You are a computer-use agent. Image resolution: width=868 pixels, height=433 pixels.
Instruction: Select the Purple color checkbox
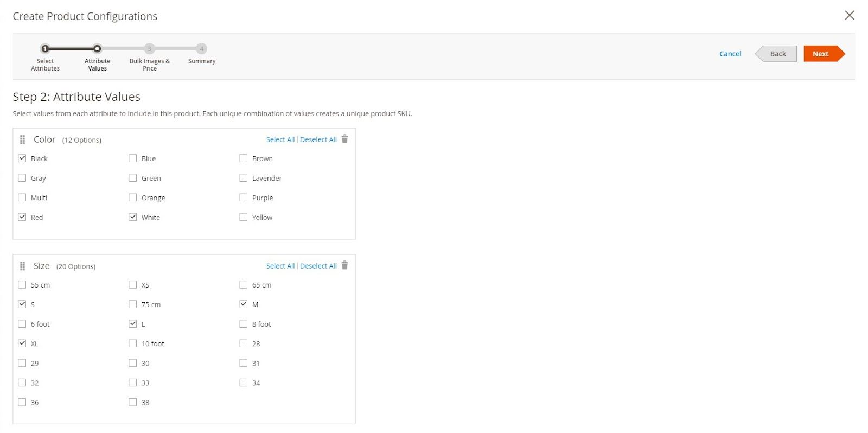click(x=244, y=198)
